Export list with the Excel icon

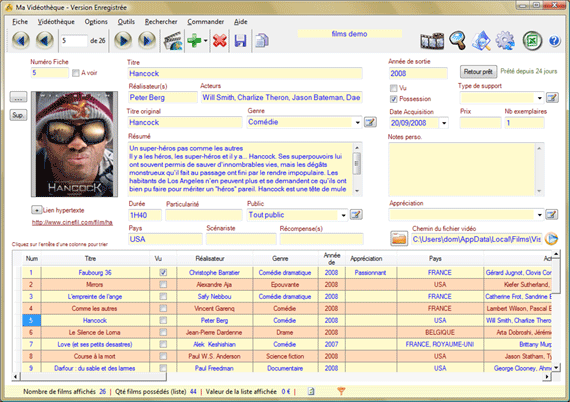tap(532, 40)
